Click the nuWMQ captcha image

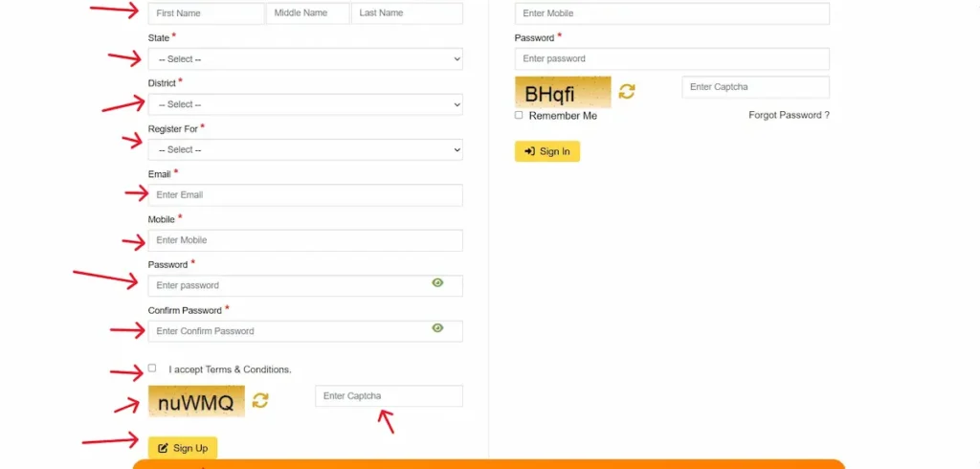[x=196, y=401]
